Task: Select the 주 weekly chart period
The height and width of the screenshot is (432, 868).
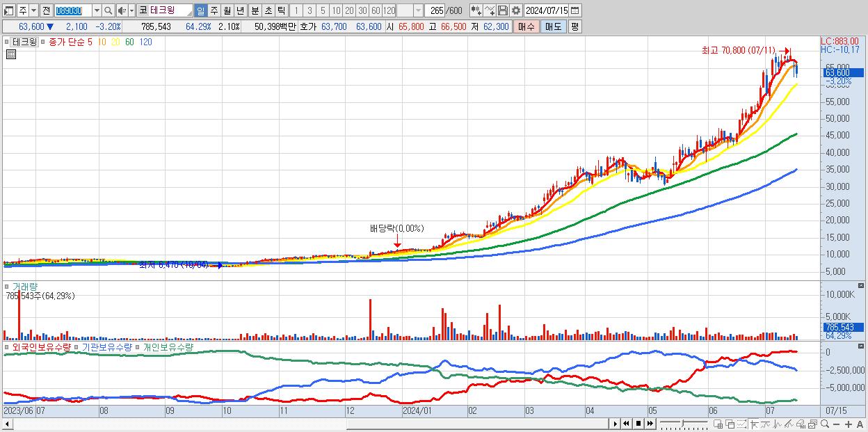Action: tap(214, 10)
